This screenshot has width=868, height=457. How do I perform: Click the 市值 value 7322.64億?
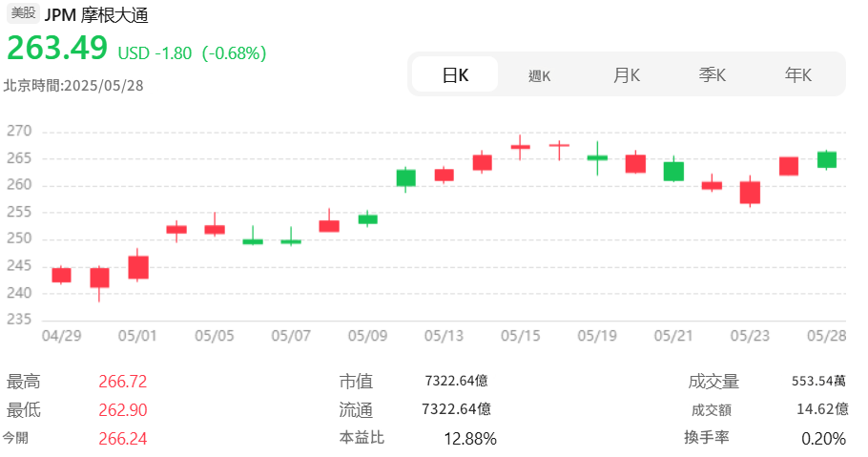tap(457, 381)
